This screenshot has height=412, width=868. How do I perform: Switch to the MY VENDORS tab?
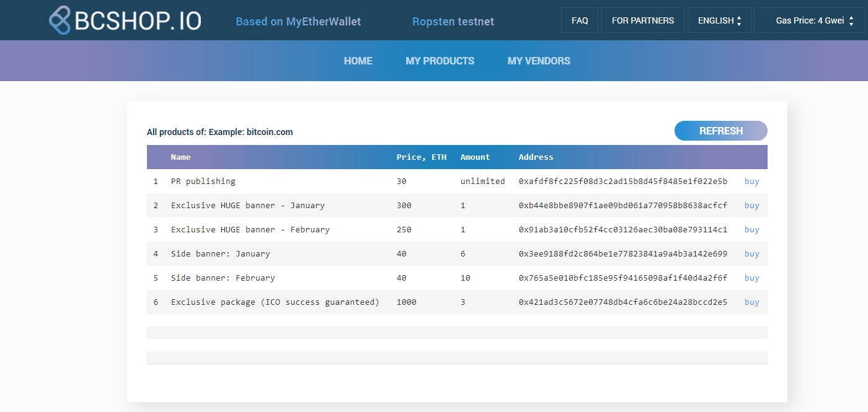click(539, 61)
